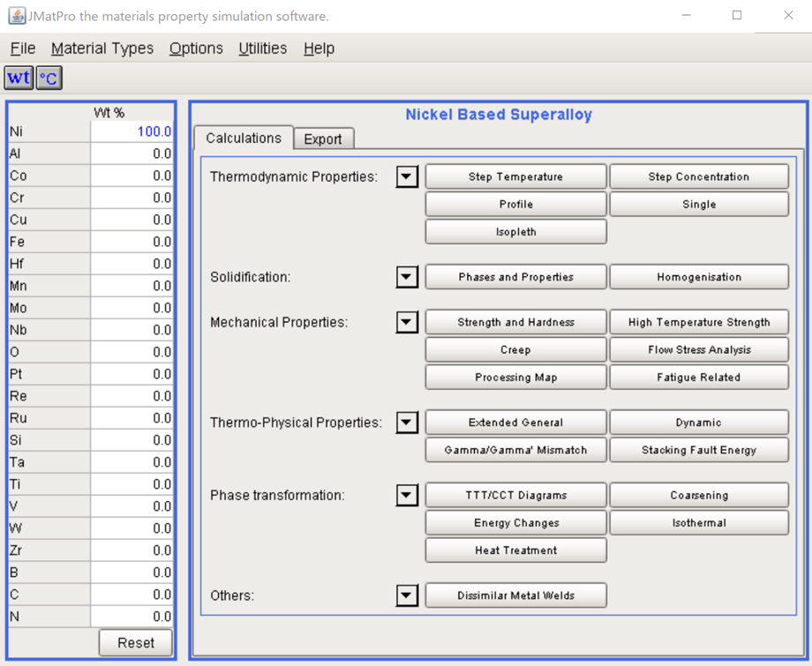Click the Ru element label

point(19,418)
